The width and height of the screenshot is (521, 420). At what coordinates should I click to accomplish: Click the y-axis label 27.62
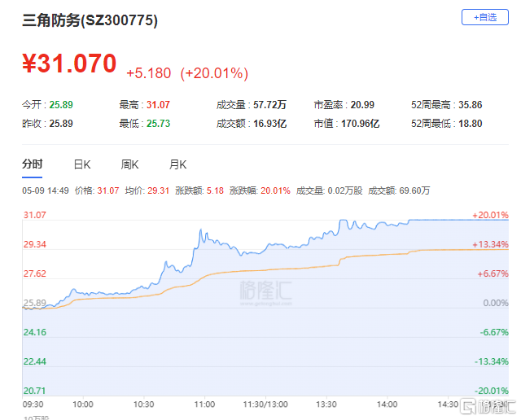tap(34, 273)
